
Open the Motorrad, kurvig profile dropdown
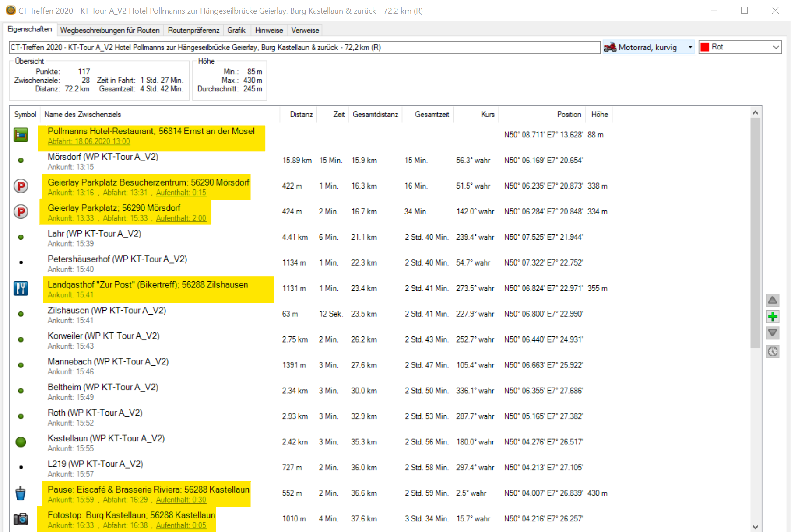coord(690,47)
